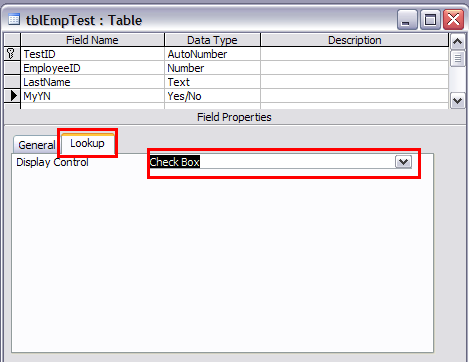The height and width of the screenshot is (362, 469).
Task: Switch to the General tab
Action: (37, 145)
